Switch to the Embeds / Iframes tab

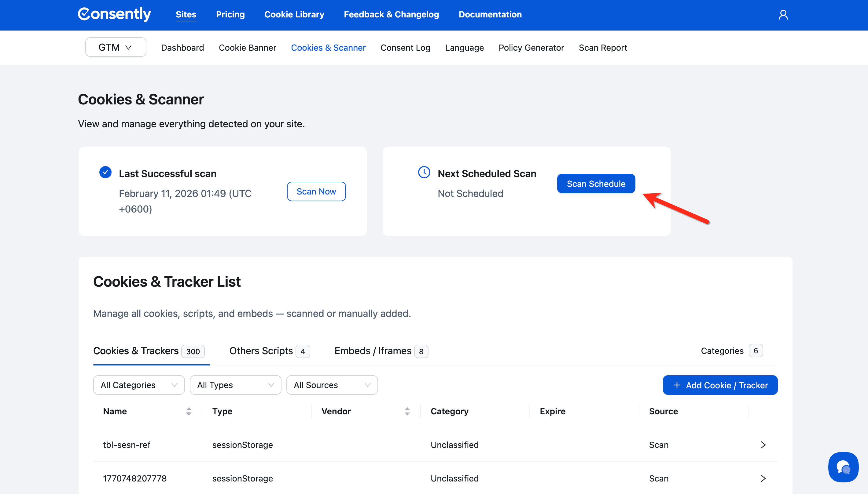(x=381, y=351)
